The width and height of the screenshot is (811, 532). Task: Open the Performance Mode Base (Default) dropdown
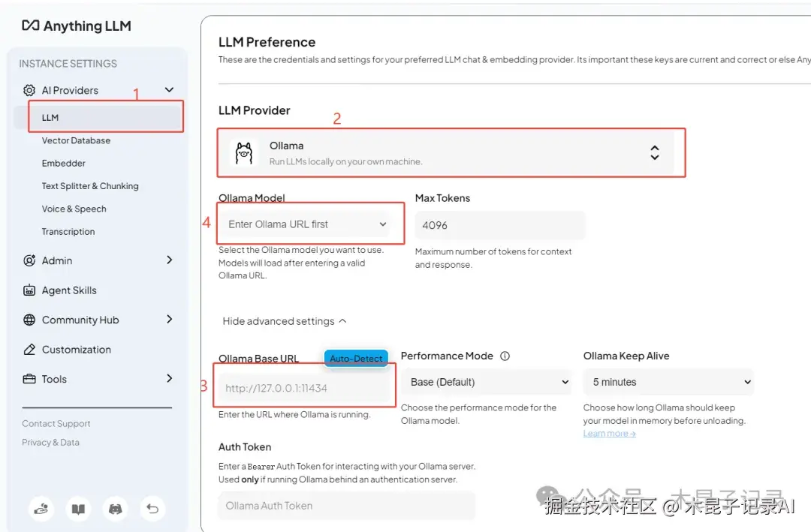[x=487, y=382]
